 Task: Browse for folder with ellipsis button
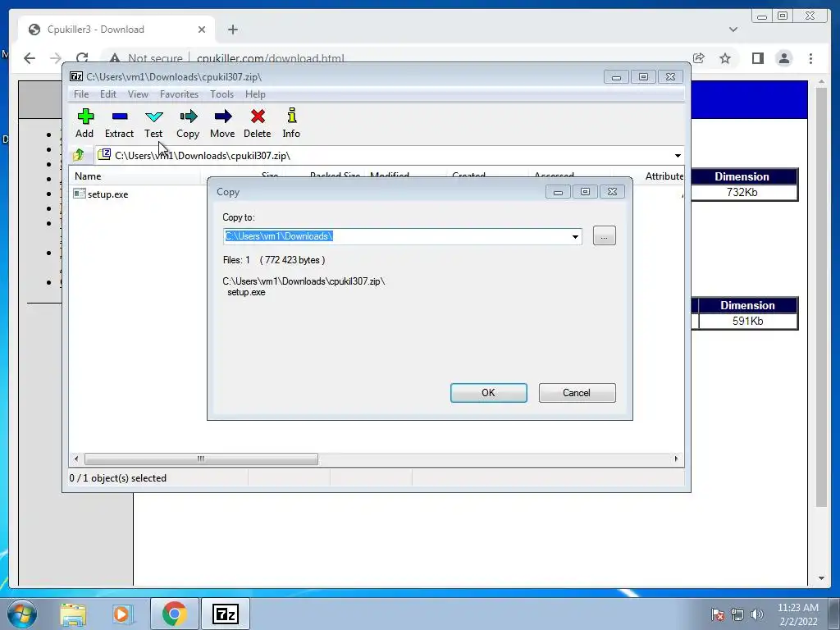click(x=605, y=235)
